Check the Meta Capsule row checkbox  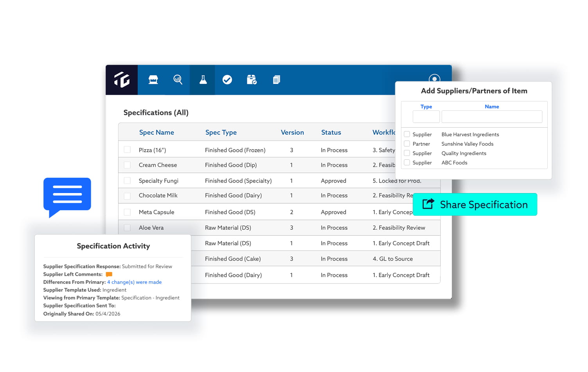pos(127,212)
